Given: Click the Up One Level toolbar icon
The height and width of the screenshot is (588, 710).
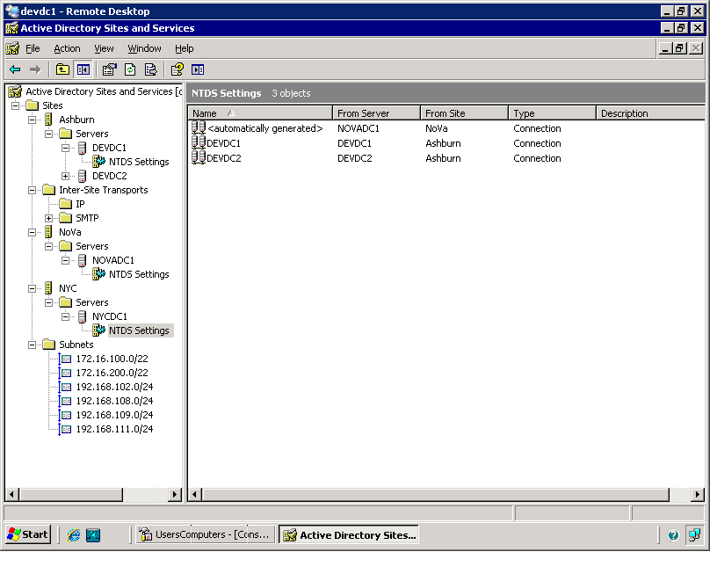Looking at the screenshot, I should tap(62, 69).
